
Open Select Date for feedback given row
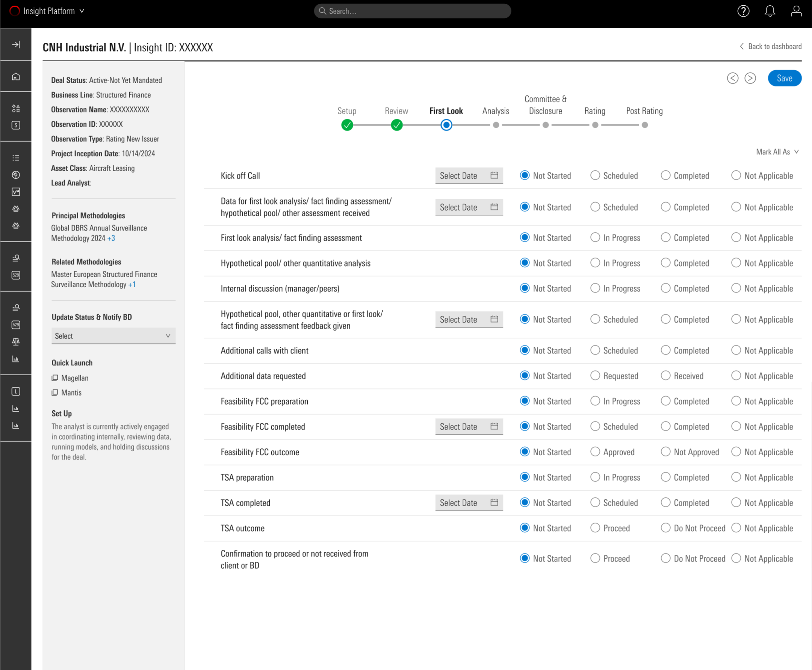pyautogui.click(x=469, y=320)
